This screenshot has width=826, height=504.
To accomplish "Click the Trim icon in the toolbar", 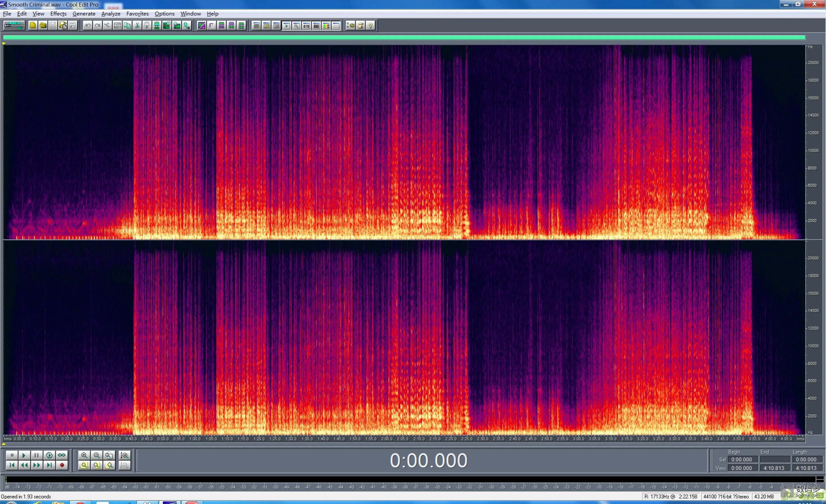I will (117, 26).
